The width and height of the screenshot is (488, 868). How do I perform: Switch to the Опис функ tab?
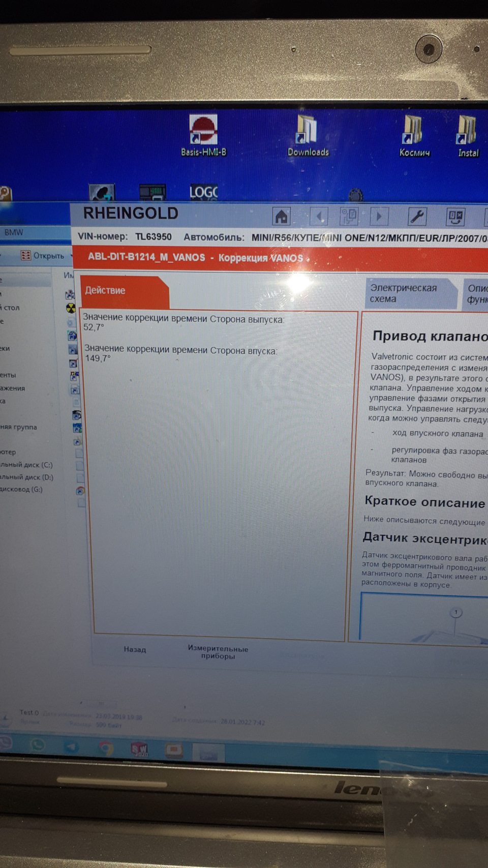pos(476,294)
